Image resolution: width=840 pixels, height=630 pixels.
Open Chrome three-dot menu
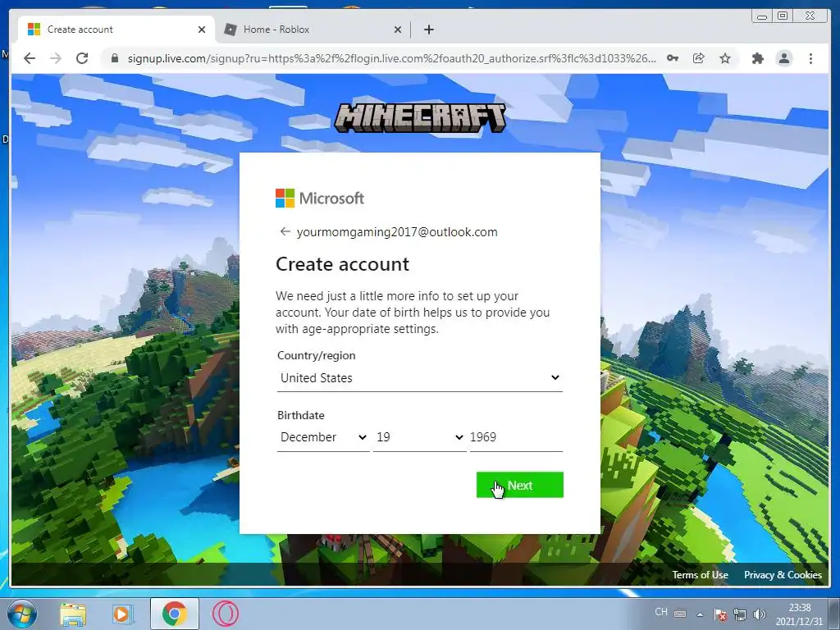coord(810,58)
